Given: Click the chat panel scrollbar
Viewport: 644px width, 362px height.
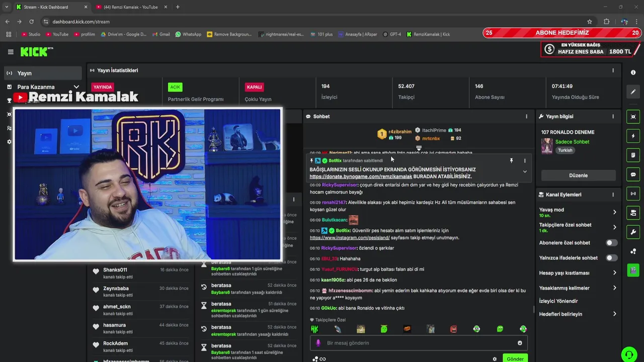Looking at the screenshot, I should (534, 309).
